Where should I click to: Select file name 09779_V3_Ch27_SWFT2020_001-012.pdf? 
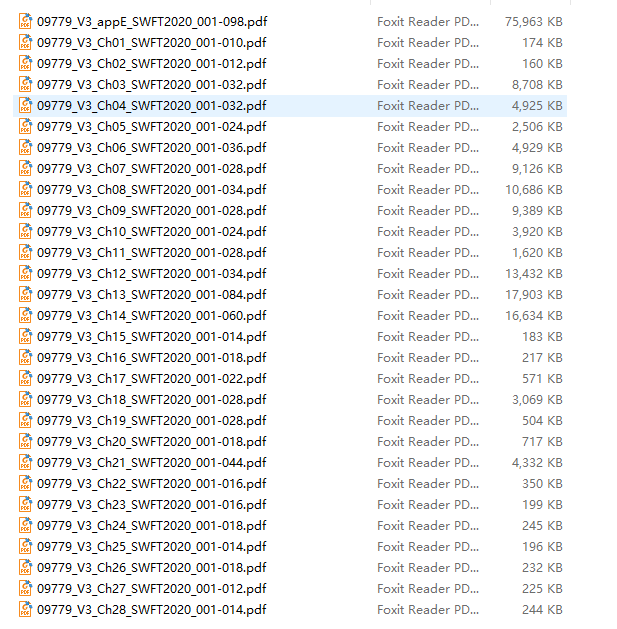coord(152,588)
